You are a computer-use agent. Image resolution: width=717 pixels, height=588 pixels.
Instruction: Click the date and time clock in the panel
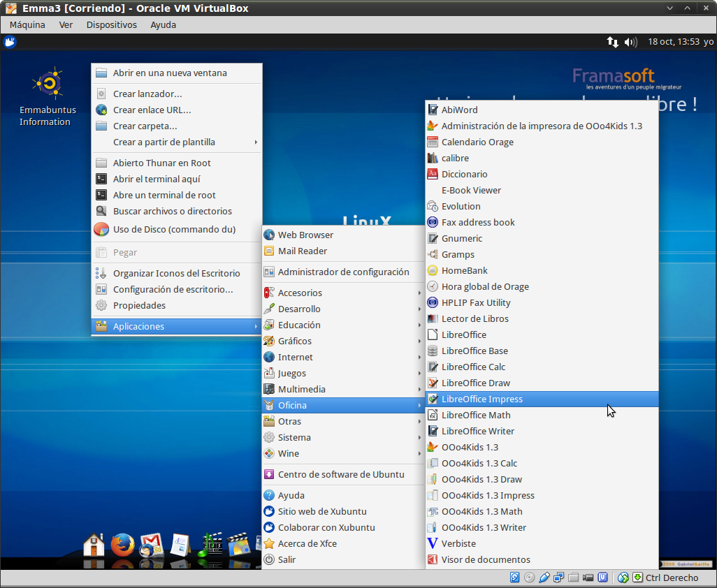coord(674,42)
